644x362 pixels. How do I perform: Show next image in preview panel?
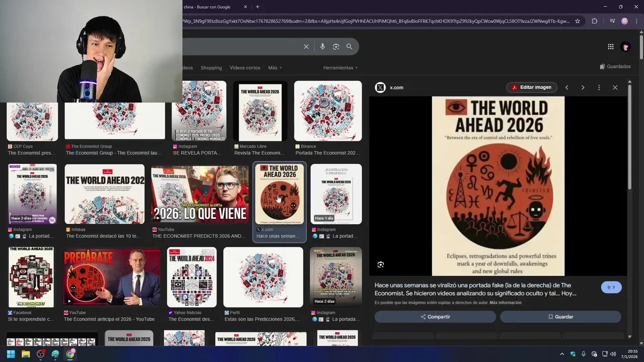pos(583,87)
